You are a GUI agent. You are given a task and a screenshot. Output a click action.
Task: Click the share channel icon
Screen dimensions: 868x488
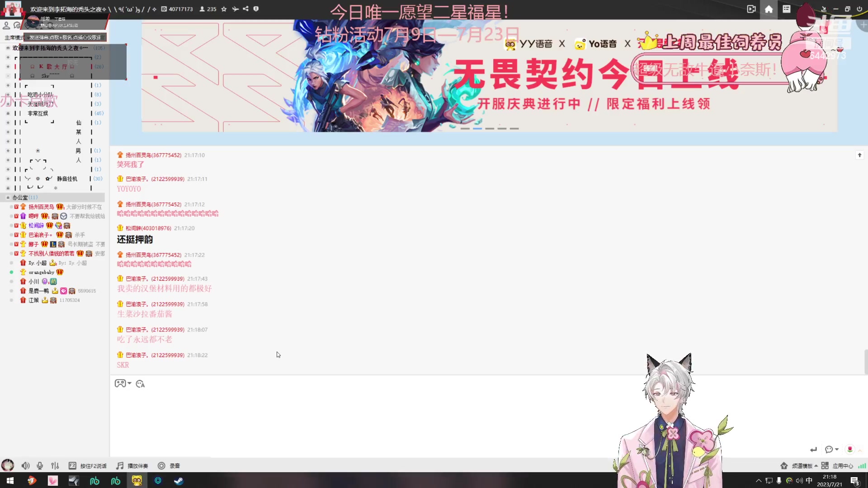pyautogui.click(x=245, y=9)
